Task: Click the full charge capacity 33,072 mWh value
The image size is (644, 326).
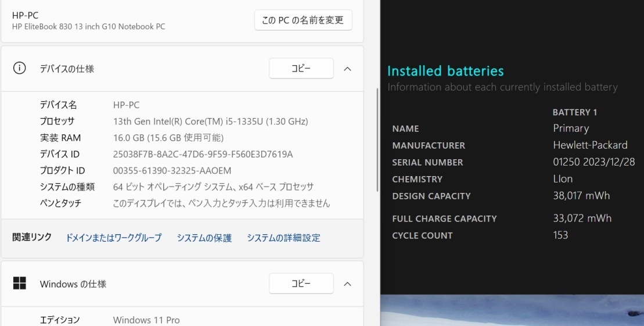Action: [x=582, y=218]
